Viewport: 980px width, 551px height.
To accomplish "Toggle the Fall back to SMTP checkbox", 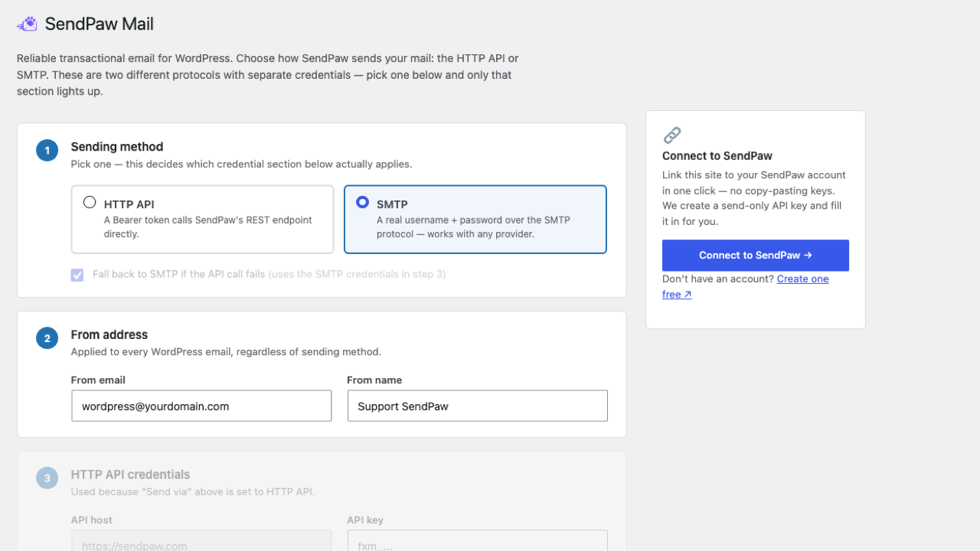I will click(77, 275).
